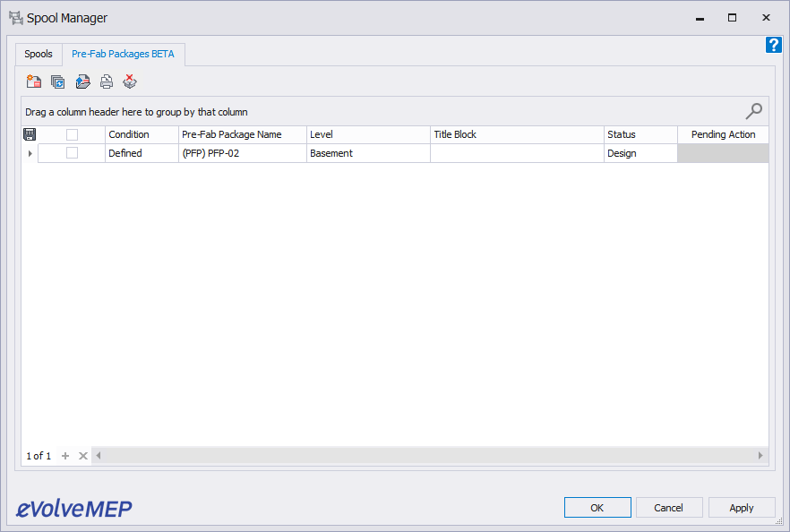The height and width of the screenshot is (532, 790).
Task: Select the 'Defined' condition cell
Action: [142, 153]
